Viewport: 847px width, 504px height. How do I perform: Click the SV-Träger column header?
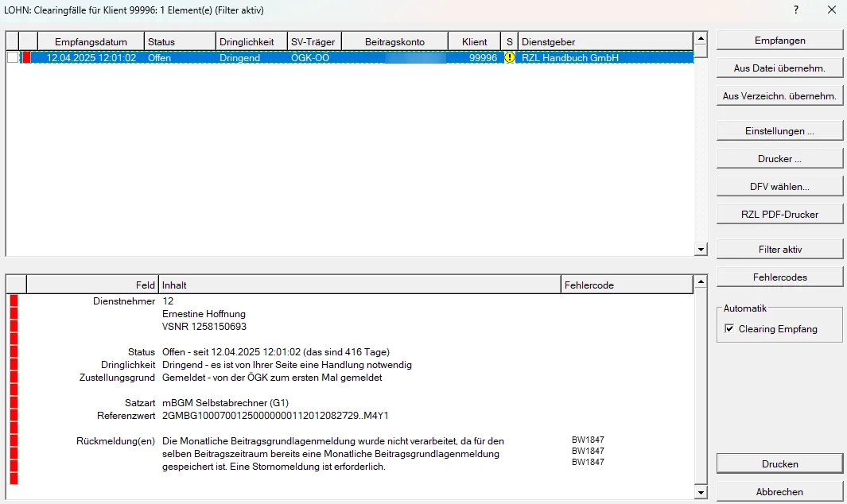(x=314, y=41)
